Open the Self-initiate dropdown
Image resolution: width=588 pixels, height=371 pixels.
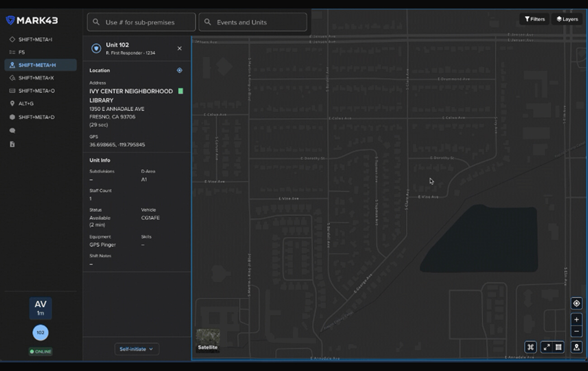tap(136, 349)
